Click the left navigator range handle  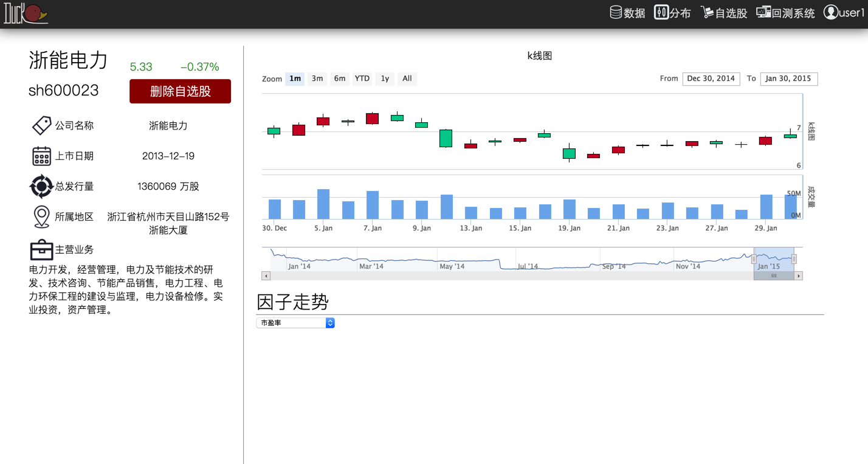[754, 259]
